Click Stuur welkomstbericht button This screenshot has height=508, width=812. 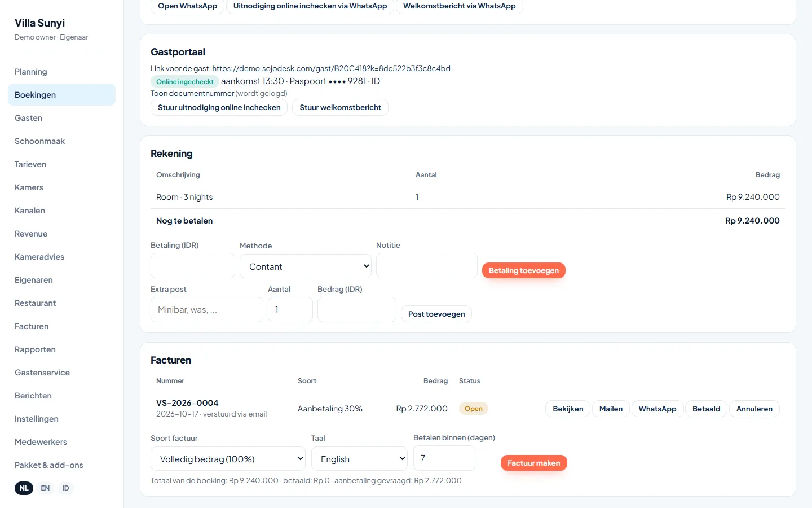click(x=341, y=107)
